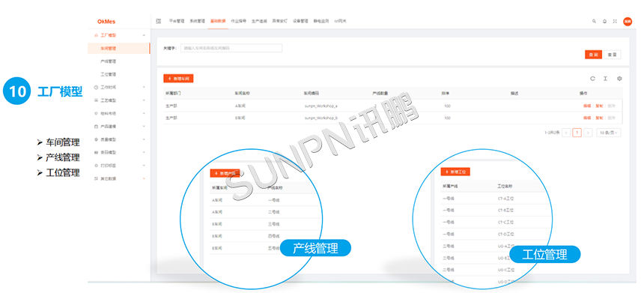
Task: Click the 车间名称 column header
Action: [x=242, y=93]
